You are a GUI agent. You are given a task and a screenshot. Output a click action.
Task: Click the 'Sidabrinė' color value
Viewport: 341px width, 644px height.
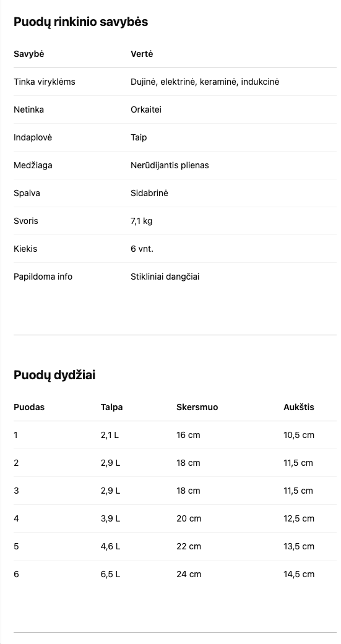[150, 193]
